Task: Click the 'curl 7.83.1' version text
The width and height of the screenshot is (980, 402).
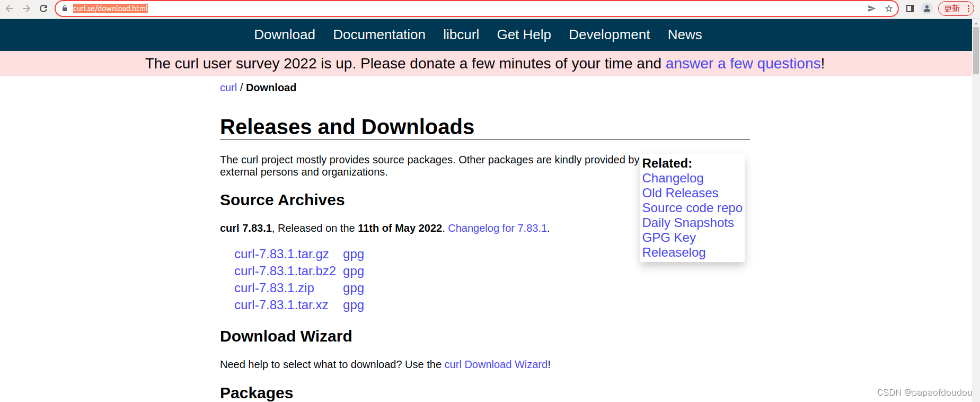Action: click(246, 228)
